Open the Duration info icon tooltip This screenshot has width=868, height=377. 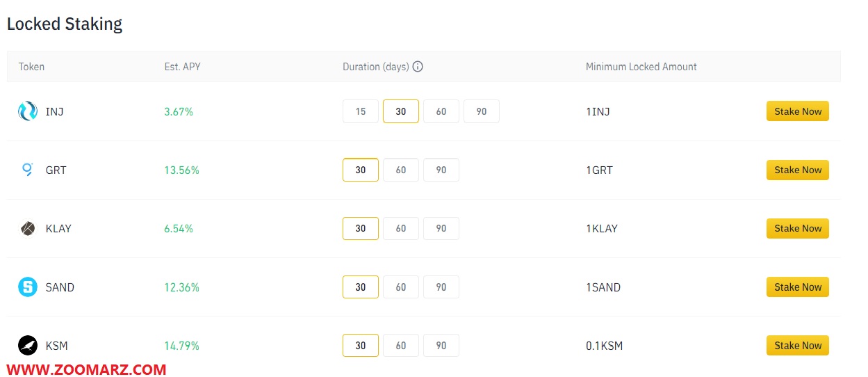click(418, 67)
